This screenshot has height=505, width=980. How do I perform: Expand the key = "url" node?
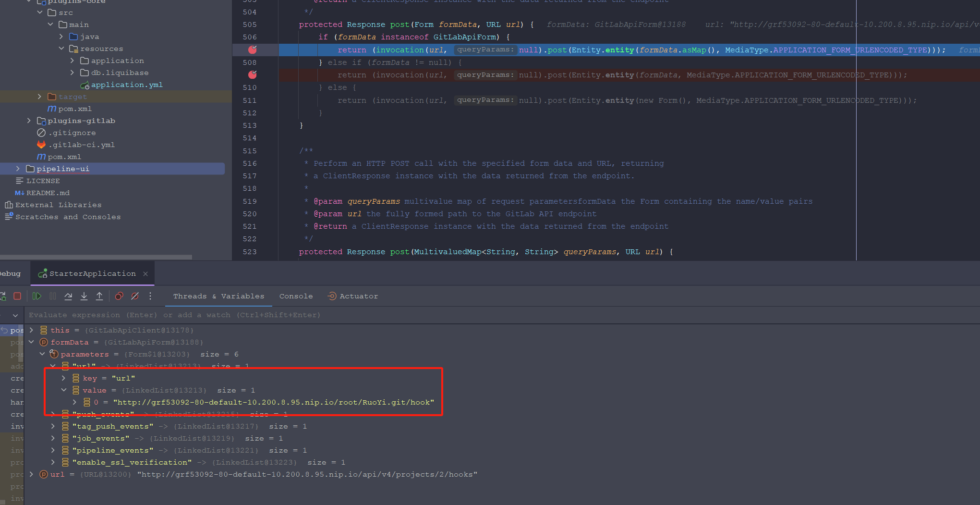(63, 378)
